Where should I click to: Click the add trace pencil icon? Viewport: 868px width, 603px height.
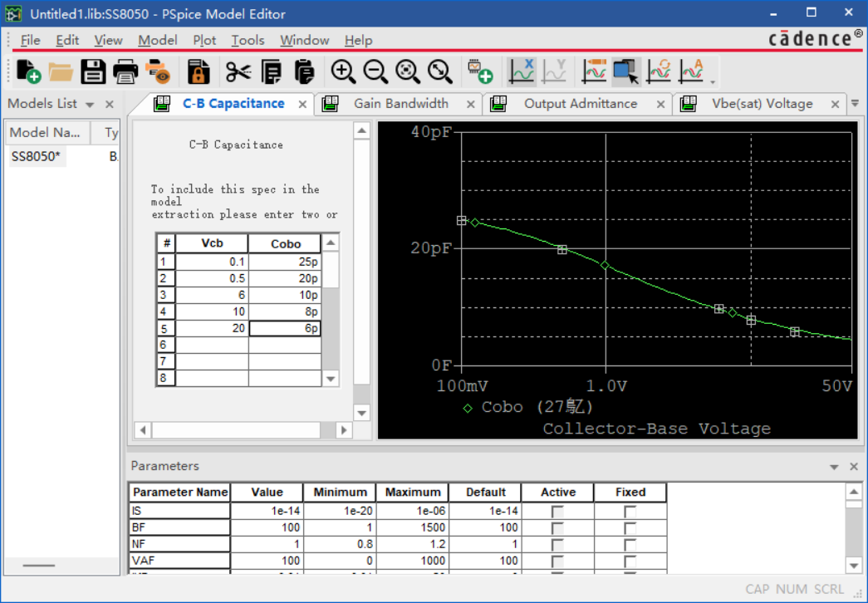[x=594, y=71]
